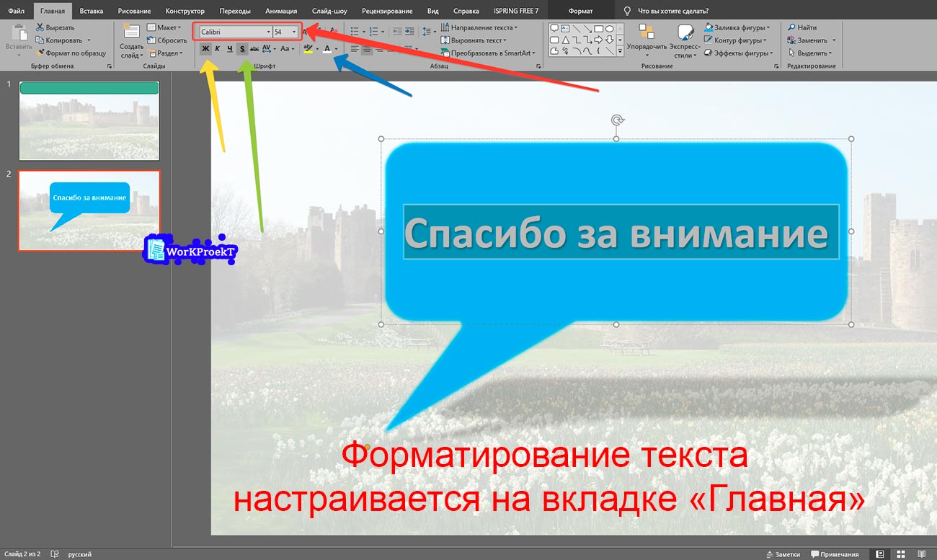The height and width of the screenshot is (560, 937).
Task: Click the center align icon
Action: [365, 49]
